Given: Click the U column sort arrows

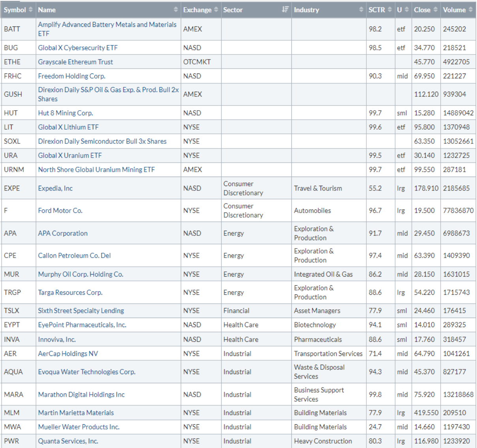Looking at the screenshot, I should [407, 10].
